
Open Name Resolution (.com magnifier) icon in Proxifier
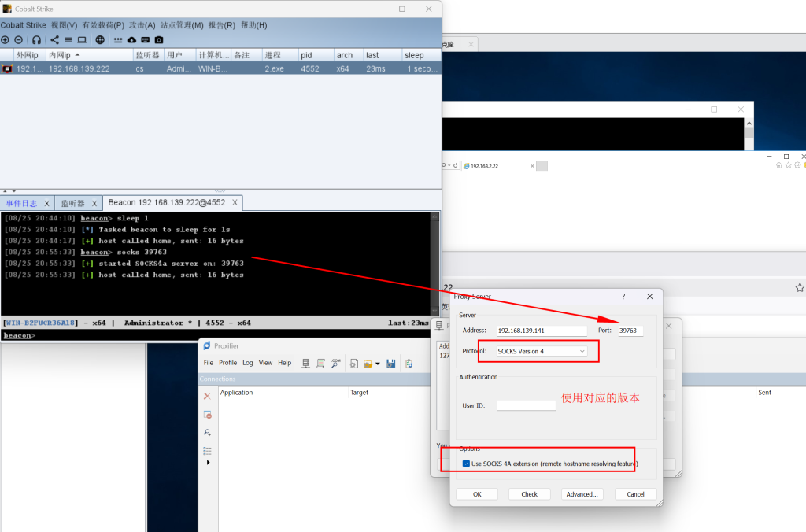pos(336,364)
